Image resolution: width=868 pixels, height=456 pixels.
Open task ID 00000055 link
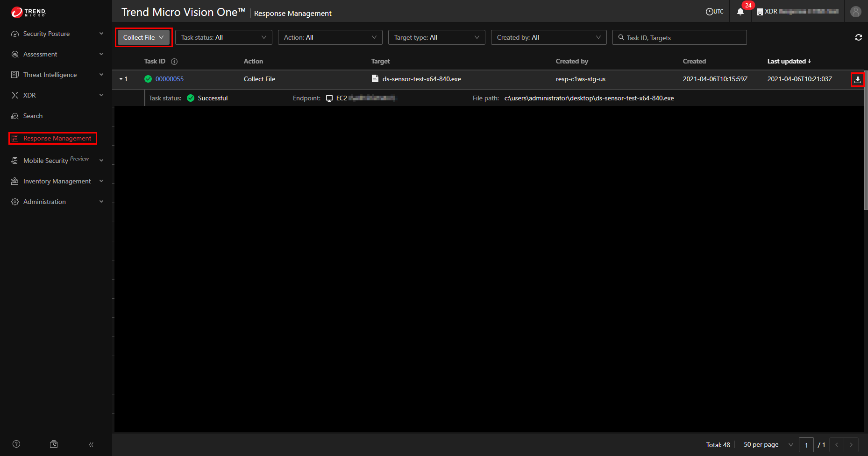coord(169,79)
